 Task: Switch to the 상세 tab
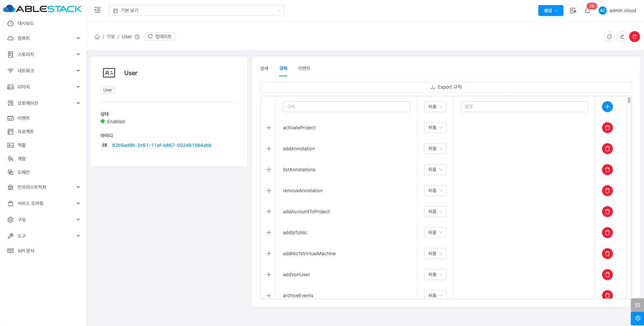264,68
